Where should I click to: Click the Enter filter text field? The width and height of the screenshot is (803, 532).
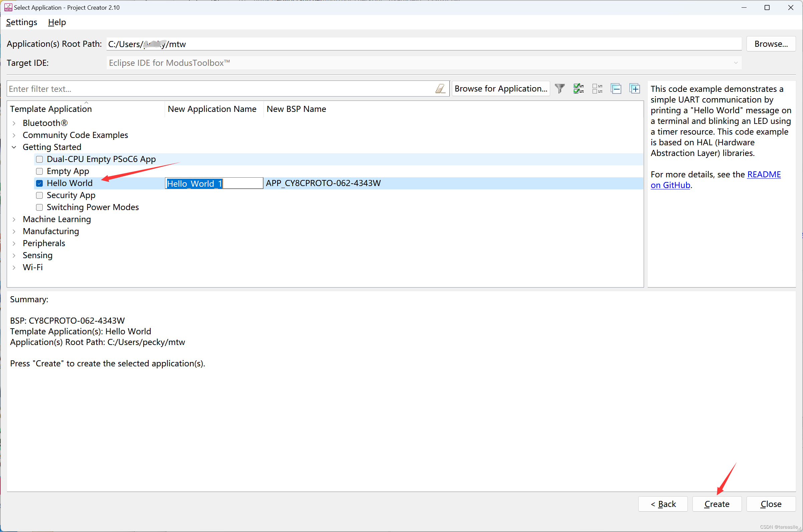(x=220, y=89)
